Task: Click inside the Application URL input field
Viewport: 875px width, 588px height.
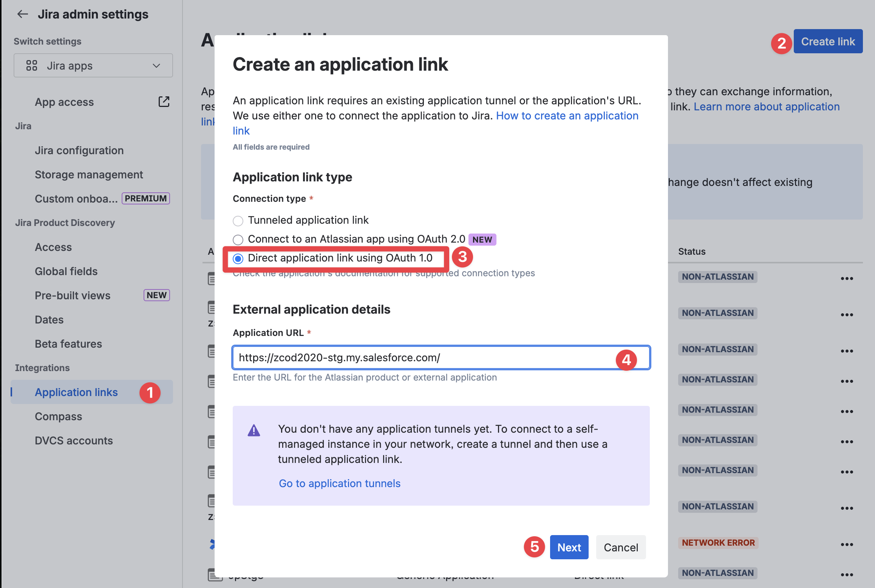Action: (x=423, y=357)
